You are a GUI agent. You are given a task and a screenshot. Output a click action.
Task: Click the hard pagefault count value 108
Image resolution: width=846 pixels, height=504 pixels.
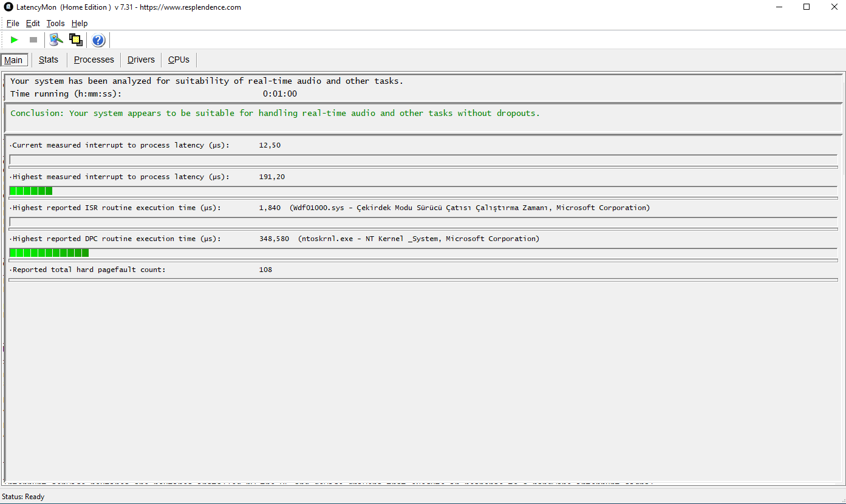(x=265, y=270)
